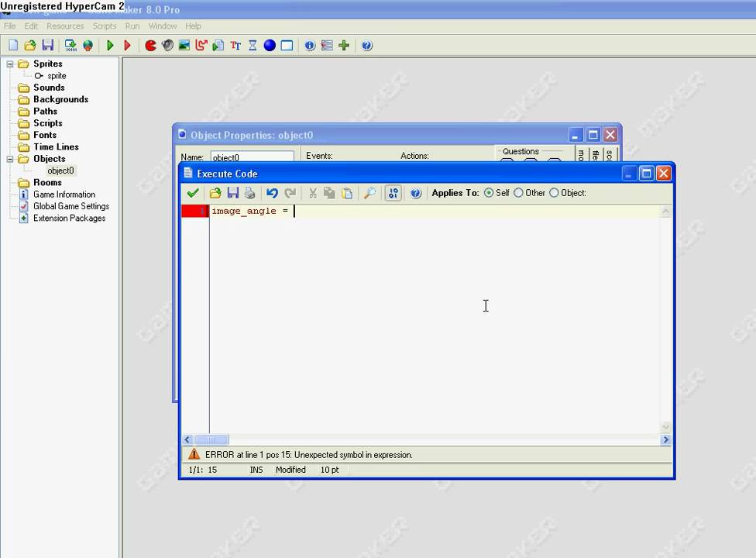Select sprite in resource tree

point(57,76)
